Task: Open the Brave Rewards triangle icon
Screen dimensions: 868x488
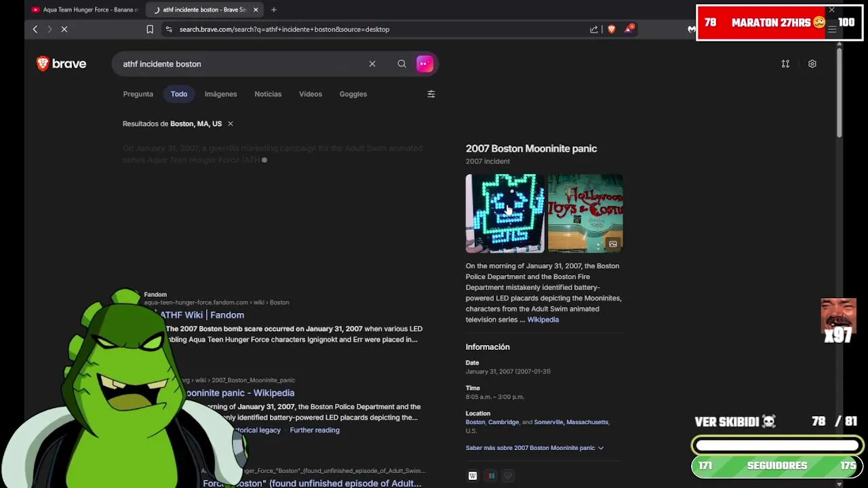Action: (x=629, y=29)
